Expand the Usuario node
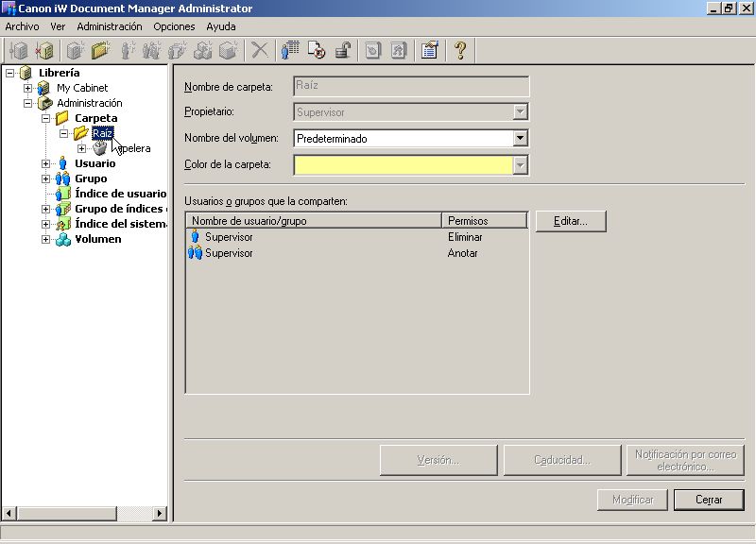756x544 pixels. pyautogui.click(x=45, y=163)
